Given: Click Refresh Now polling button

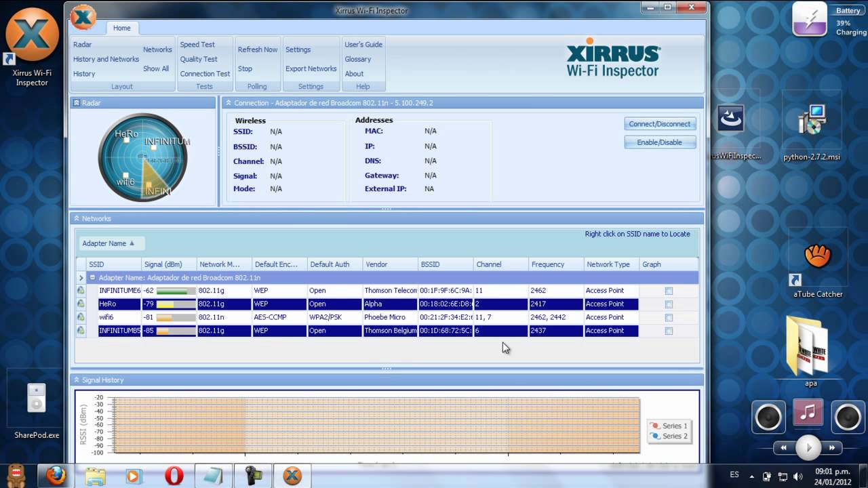Looking at the screenshot, I should 257,49.
